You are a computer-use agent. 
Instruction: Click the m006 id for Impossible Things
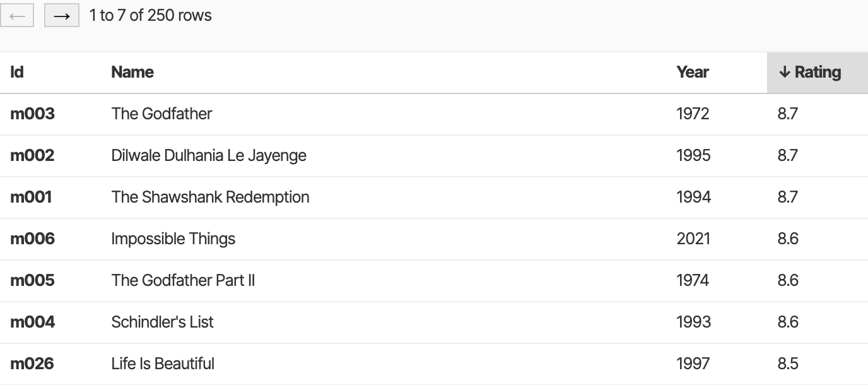coord(32,239)
